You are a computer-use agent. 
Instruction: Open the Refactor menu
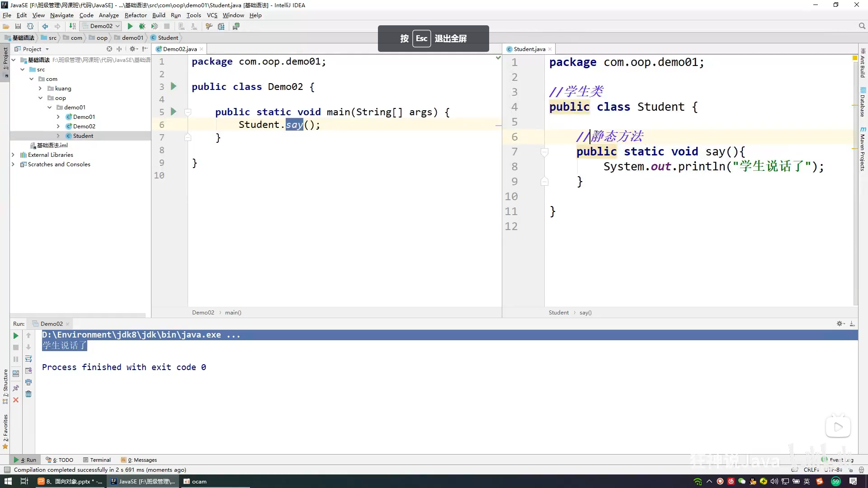136,15
